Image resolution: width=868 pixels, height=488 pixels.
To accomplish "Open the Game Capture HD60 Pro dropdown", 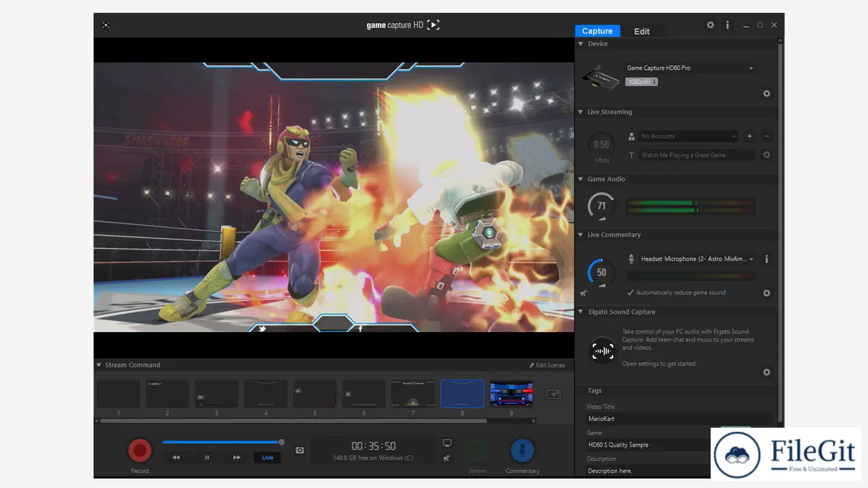I will click(x=690, y=68).
